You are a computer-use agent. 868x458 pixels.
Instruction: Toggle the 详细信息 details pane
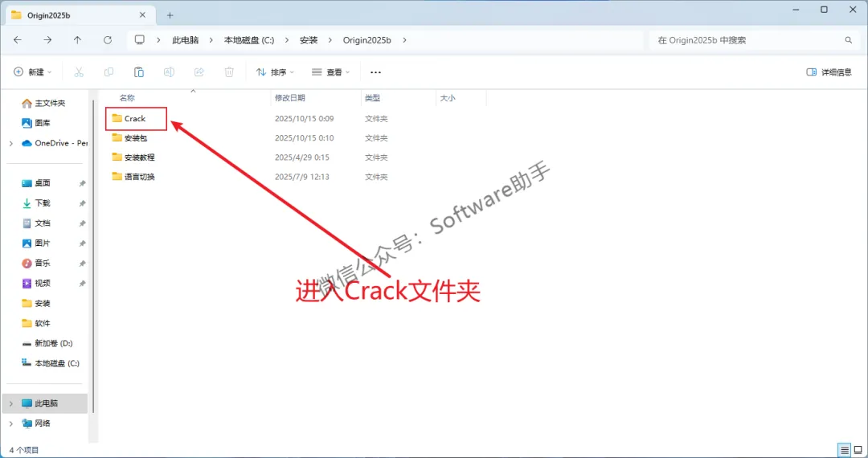pyautogui.click(x=829, y=72)
